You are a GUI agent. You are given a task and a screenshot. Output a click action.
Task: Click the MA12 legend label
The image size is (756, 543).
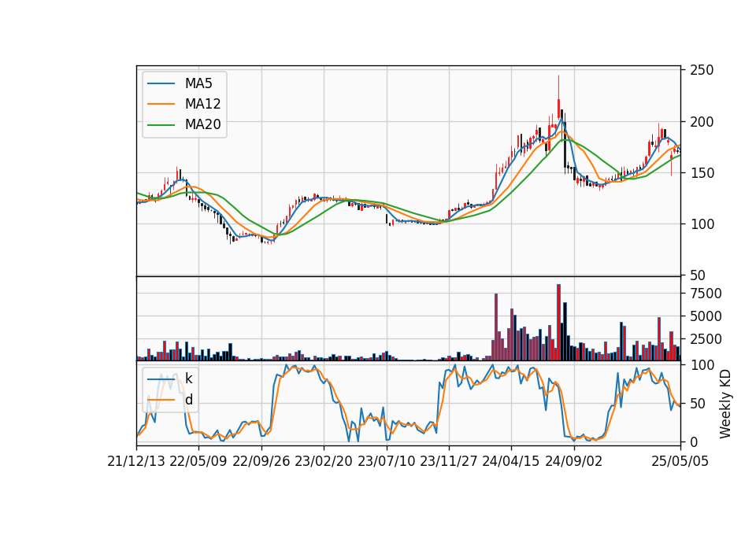[x=202, y=104]
